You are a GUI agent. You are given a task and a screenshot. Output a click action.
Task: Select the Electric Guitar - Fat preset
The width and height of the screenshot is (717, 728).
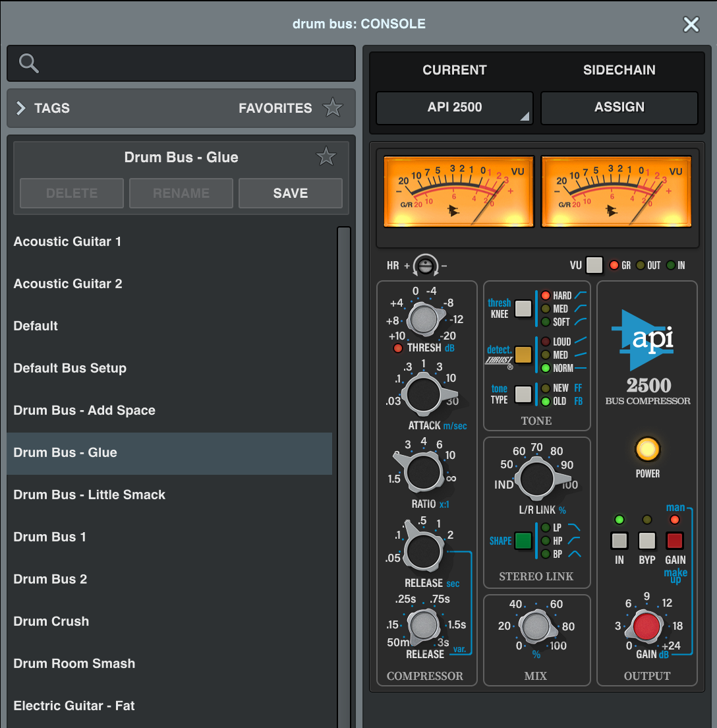pyautogui.click(x=169, y=706)
